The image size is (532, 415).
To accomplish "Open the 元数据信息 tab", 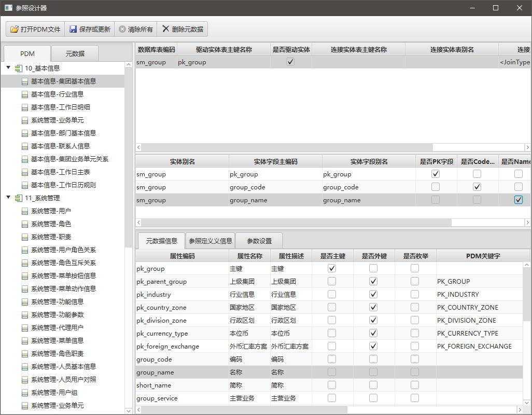I will [x=161, y=241].
